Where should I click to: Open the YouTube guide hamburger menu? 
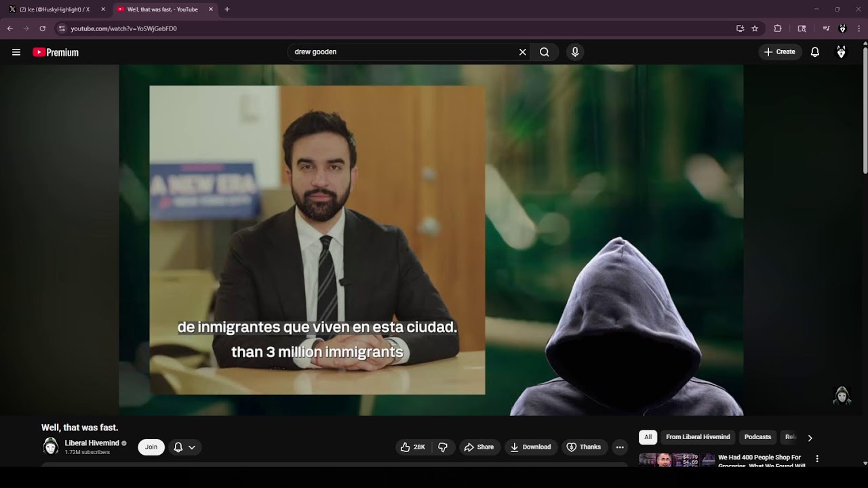[x=16, y=52]
